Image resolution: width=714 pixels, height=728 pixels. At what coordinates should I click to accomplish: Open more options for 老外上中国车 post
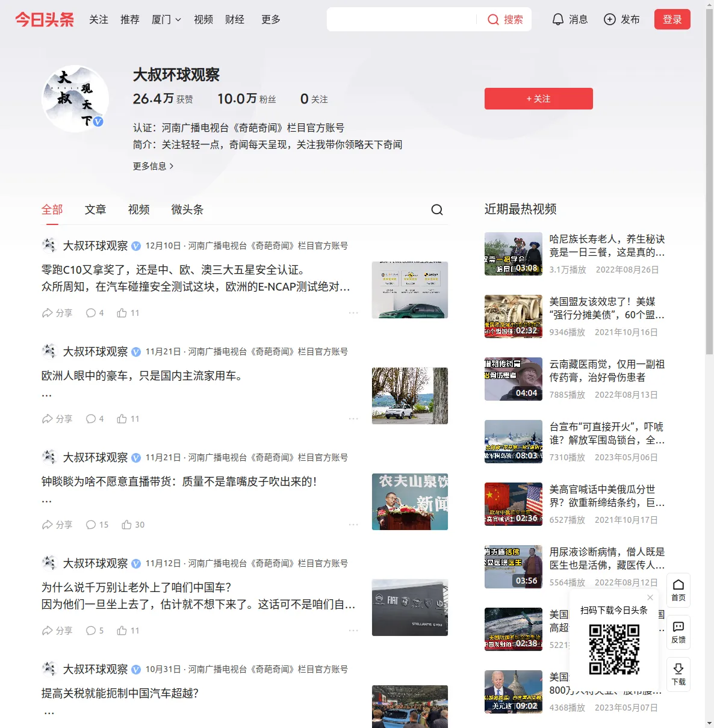point(353,631)
